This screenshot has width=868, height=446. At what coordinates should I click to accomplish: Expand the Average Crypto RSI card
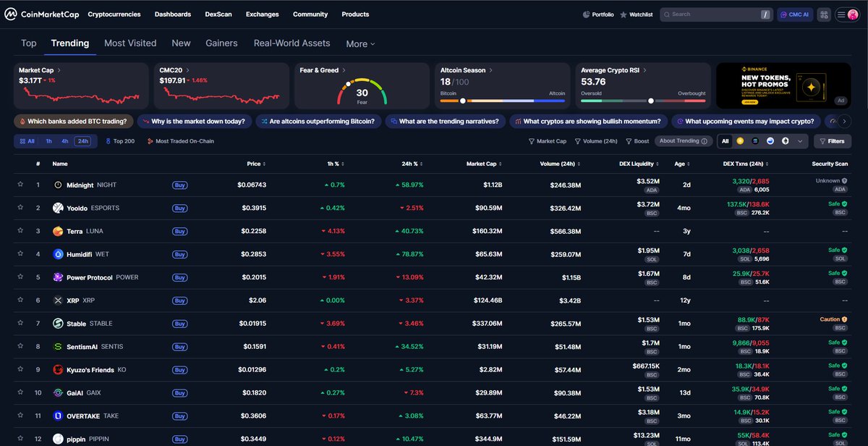point(646,70)
